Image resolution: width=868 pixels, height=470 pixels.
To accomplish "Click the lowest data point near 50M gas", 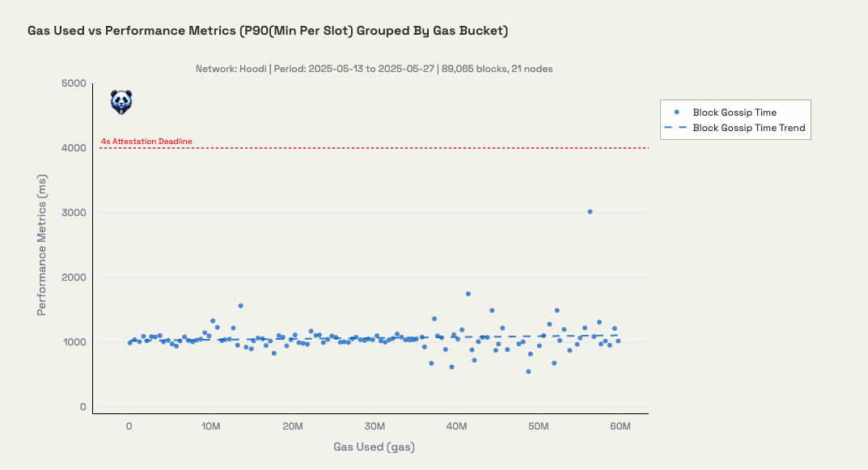I will click(x=528, y=372).
